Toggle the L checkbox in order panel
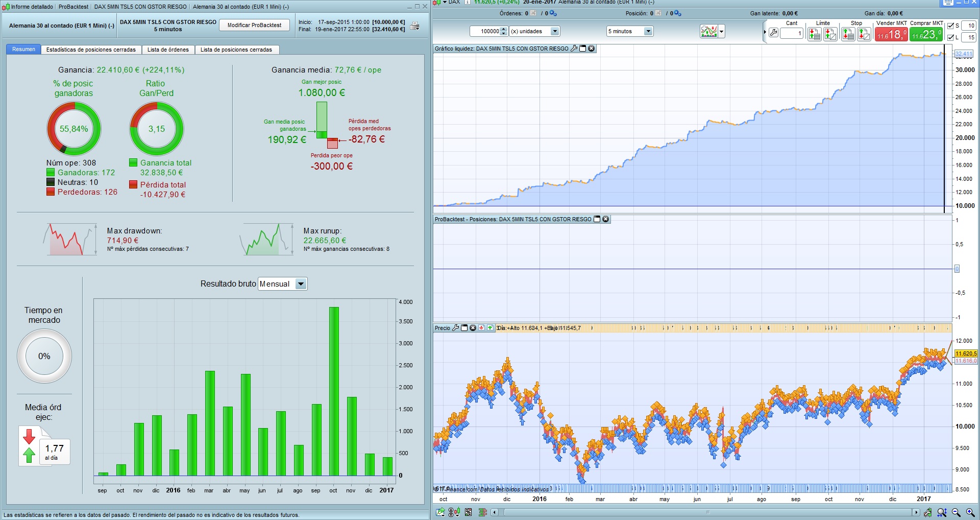 click(x=950, y=37)
